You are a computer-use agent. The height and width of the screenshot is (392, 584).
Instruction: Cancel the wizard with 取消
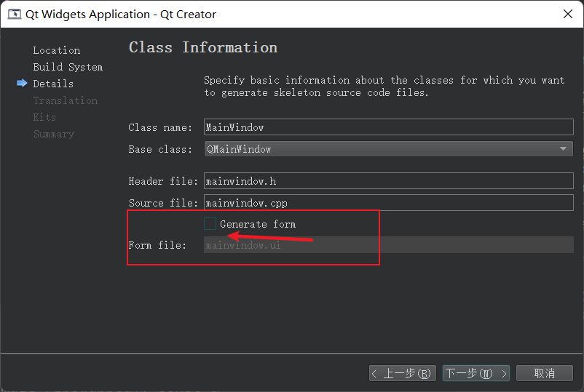click(x=544, y=373)
